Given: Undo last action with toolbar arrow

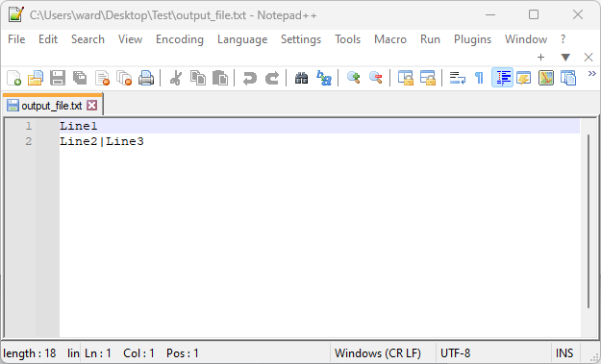Looking at the screenshot, I should point(249,78).
